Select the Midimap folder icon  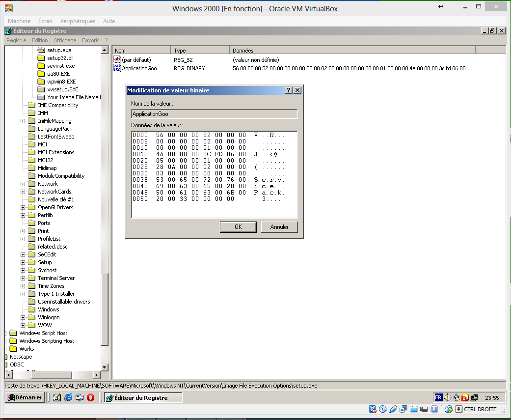[31, 168]
